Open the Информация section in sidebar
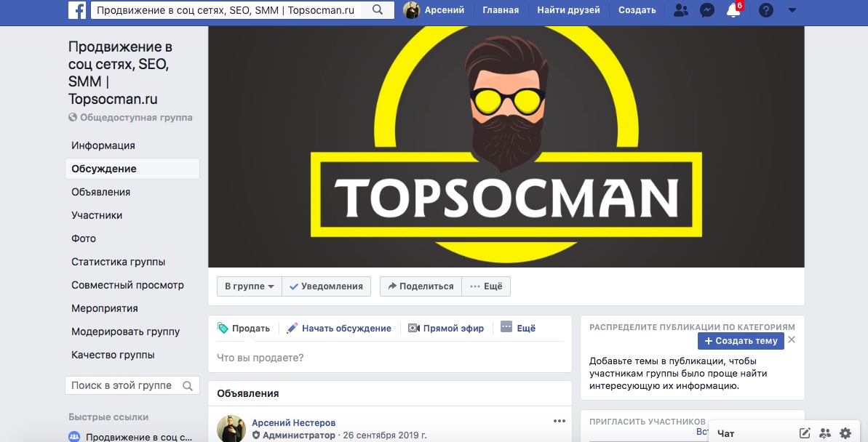 click(x=103, y=145)
